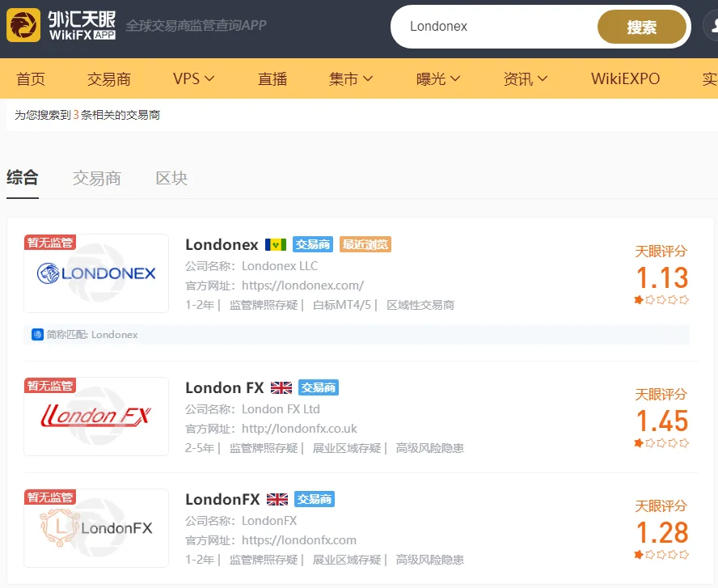Open the http://londonfx.co.uk website link
The height and width of the screenshot is (588, 718).
(299, 429)
